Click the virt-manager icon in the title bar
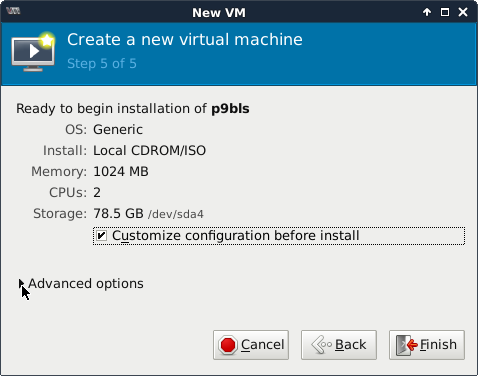Screen dimensions: 478x376 click(x=13, y=11)
